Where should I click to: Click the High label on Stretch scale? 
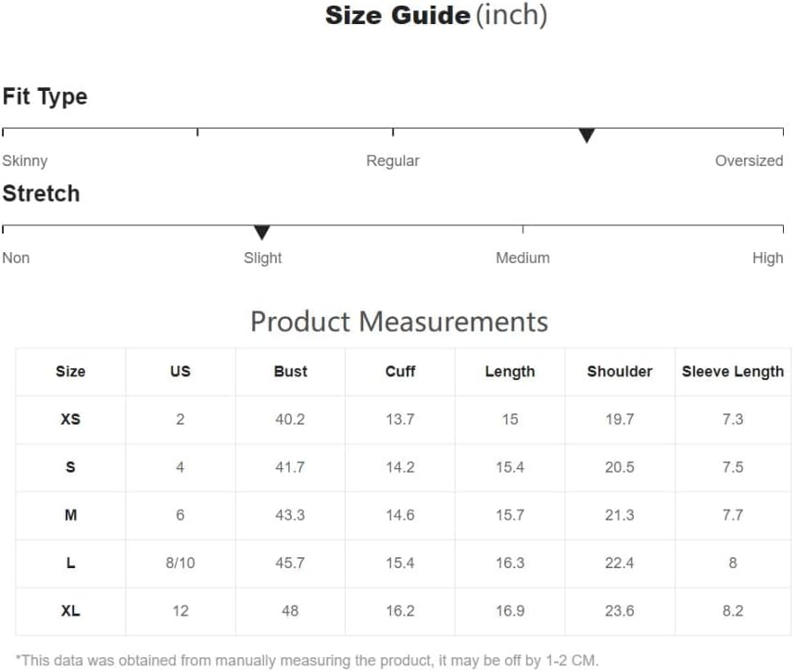[x=768, y=258]
